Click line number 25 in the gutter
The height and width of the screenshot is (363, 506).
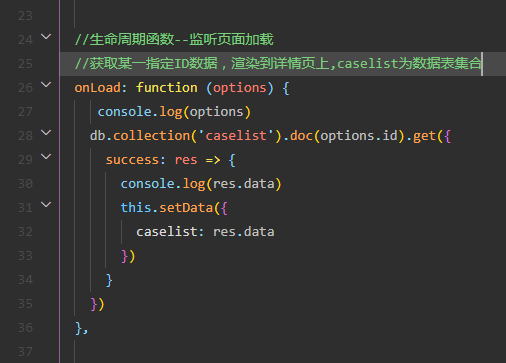point(25,64)
